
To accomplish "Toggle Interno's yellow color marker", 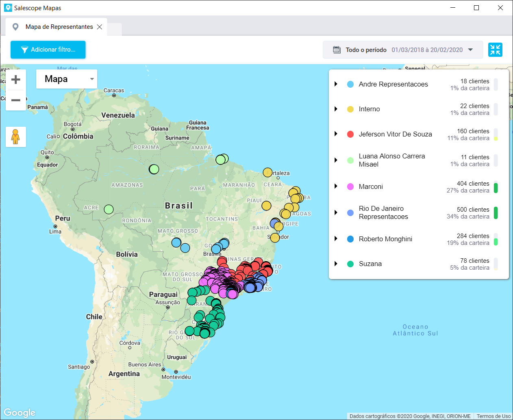I will (x=350, y=109).
